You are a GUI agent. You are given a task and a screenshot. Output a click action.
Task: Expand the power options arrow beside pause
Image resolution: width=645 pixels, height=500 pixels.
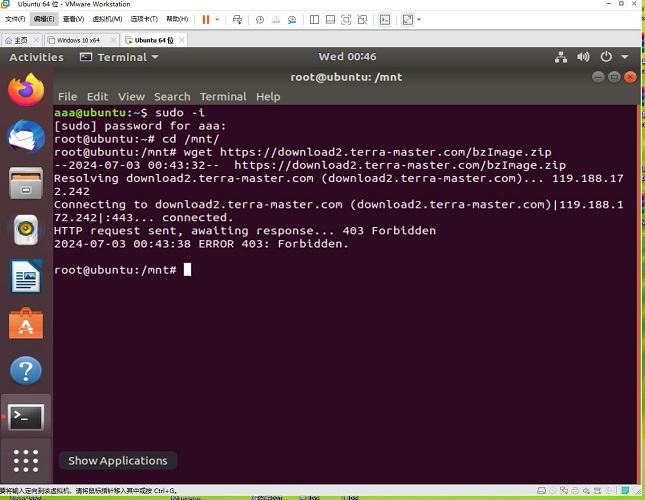(217, 19)
